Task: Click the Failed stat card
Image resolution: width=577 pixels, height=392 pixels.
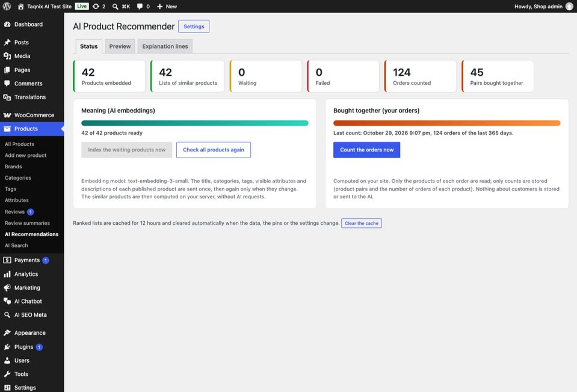Action: point(343,76)
